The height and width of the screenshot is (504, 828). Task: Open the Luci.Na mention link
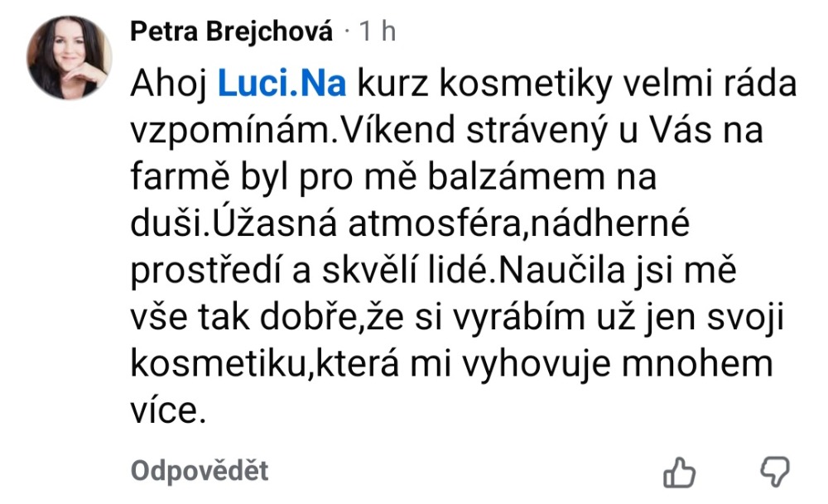pyautogui.click(x=281, y=84)
